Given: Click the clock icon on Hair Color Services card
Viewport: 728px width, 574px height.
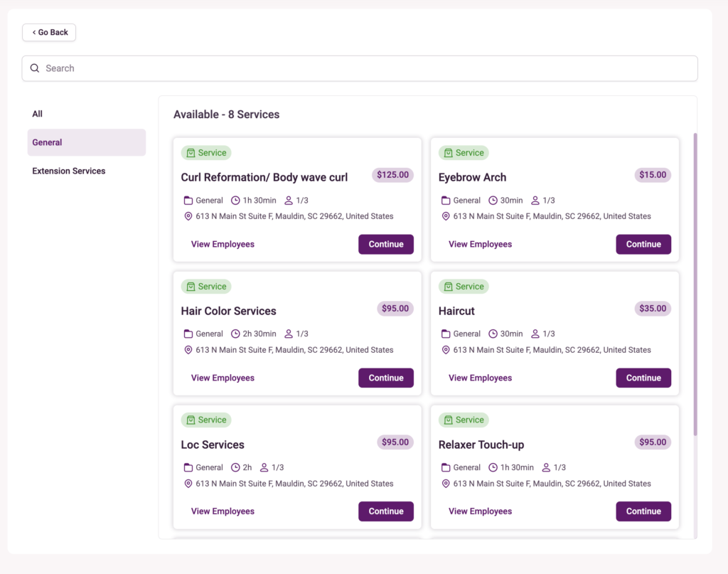Looking at the screenshot, I should point(236,334).
